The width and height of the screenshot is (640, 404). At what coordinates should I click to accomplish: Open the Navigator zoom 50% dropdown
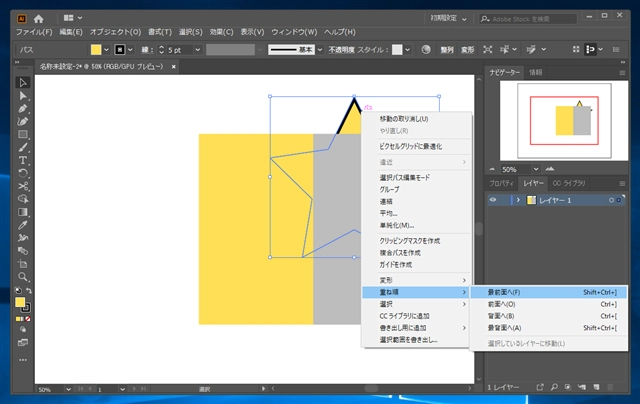point(536,169)
